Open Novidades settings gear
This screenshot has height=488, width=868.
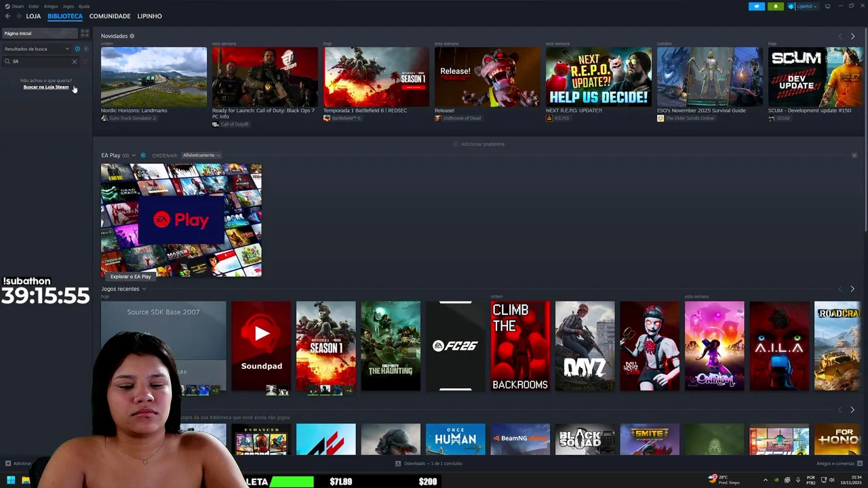point(132,36)
